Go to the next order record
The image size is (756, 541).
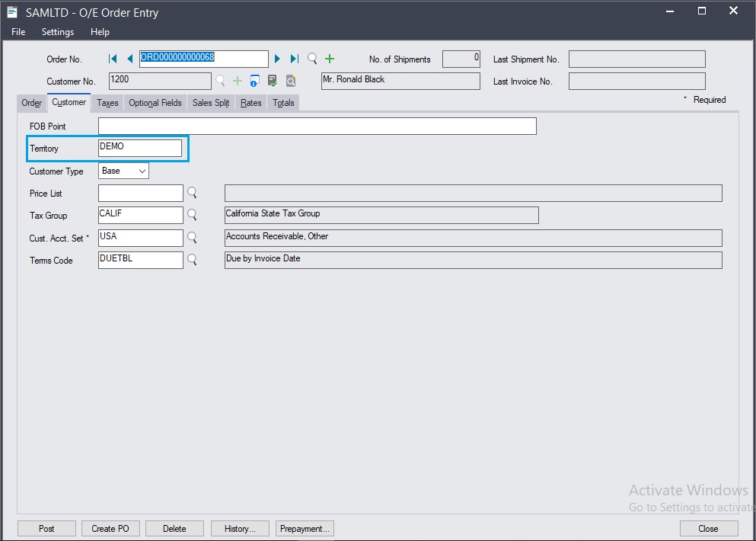click(x=277, y=59)
